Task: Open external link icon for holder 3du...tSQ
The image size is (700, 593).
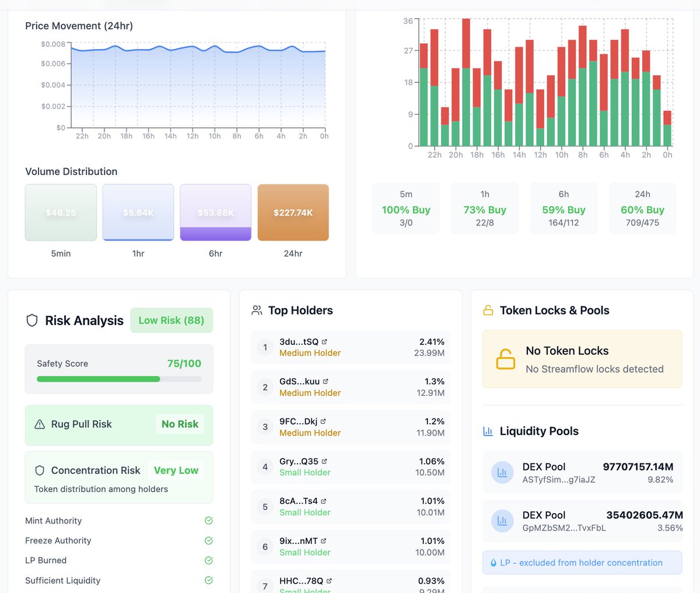Action: coord(324,341)
